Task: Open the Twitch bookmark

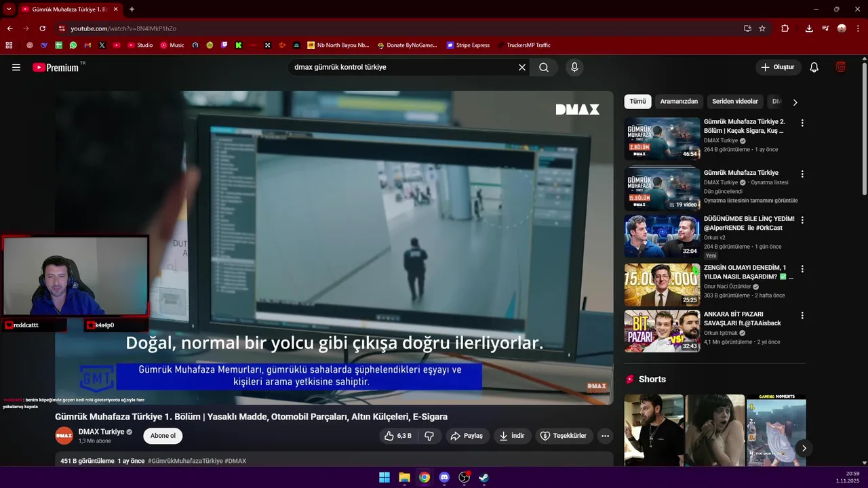Action: [224, 45]
